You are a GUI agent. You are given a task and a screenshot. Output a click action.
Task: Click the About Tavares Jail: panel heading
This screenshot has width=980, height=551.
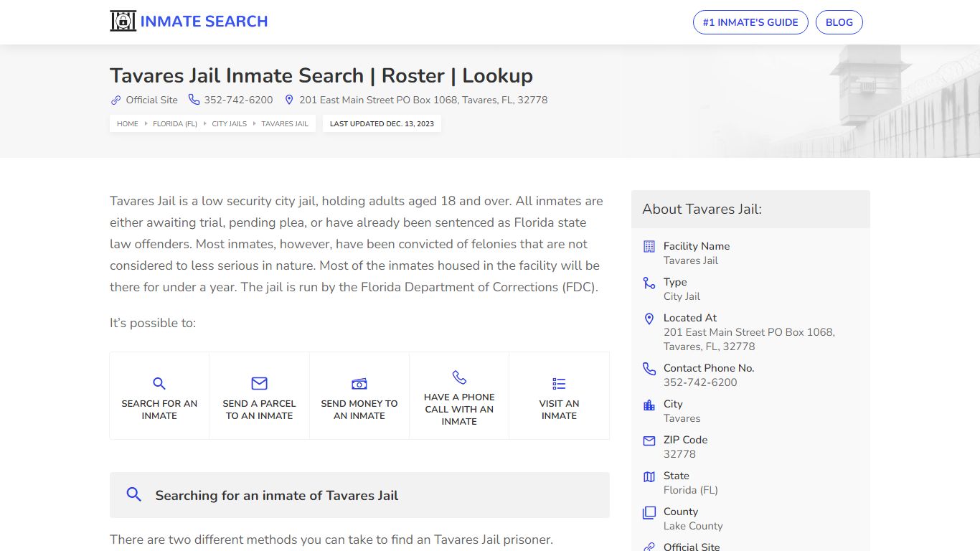(x=702, y=209)
